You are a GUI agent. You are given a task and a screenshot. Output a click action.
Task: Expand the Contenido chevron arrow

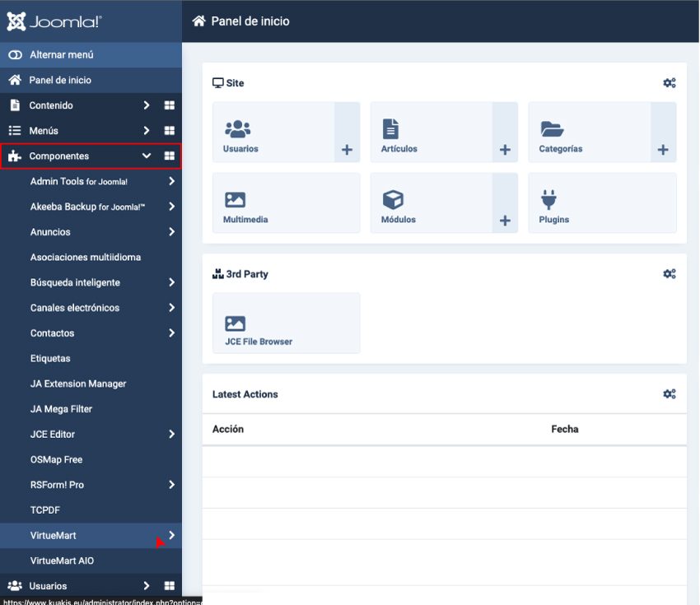click(147, 105)
